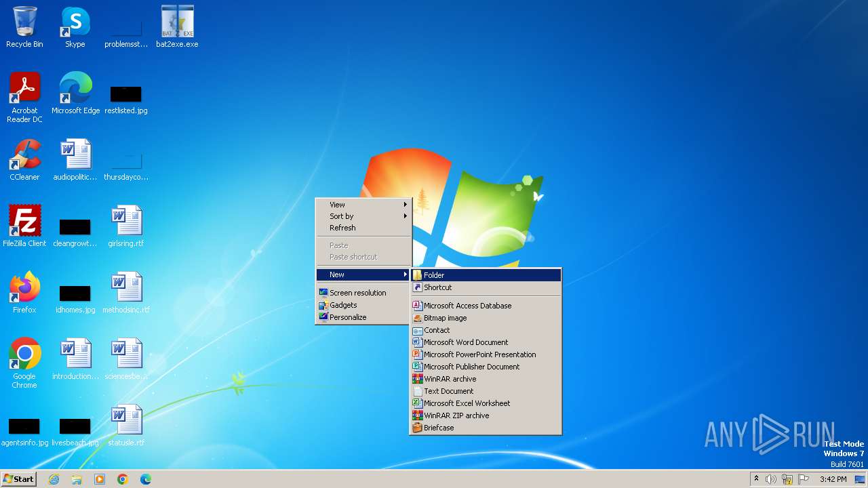Launch Windows Media Player from taskbar
This screenshot has height=488, width=868.
click(x=100, y=479)
